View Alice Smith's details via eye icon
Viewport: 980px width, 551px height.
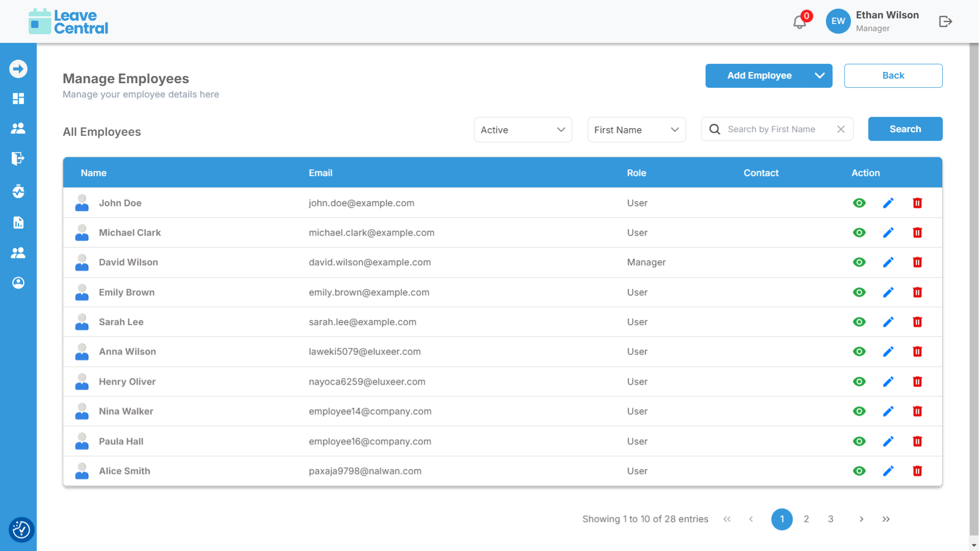(x=859, y=471)
